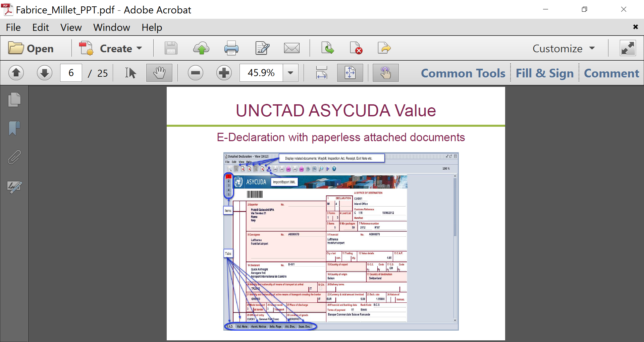The image size is (644, 342).
Task: Open the View menu
Action: click(x=71, y=27)
